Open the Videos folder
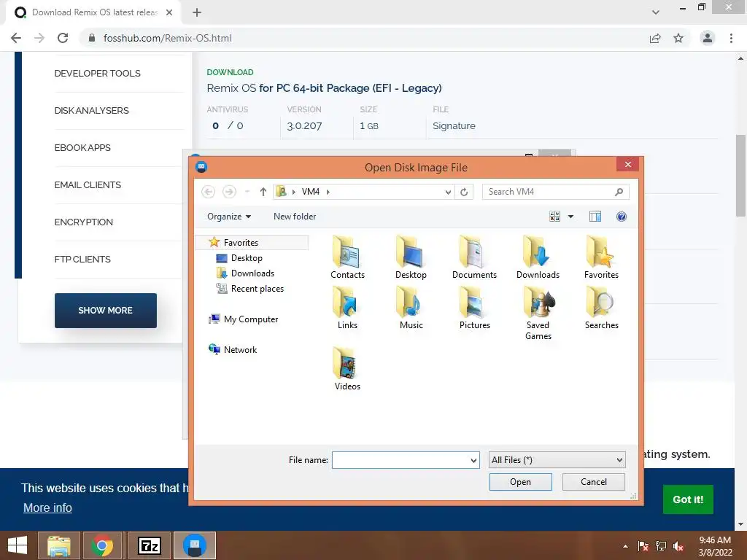Image resolution: width=747 pixels, height=560 pixels. pyautogui.click(x=347, y=369)
